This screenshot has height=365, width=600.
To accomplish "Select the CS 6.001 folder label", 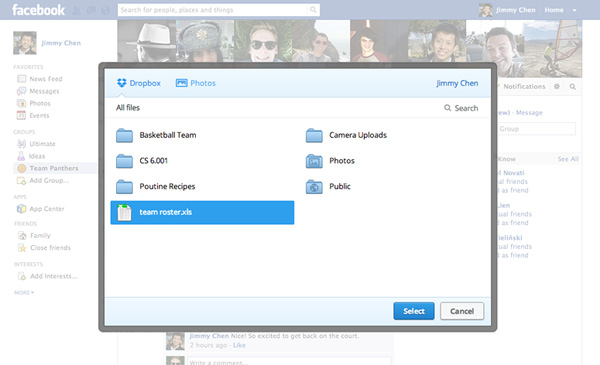I will pos(153,161).
